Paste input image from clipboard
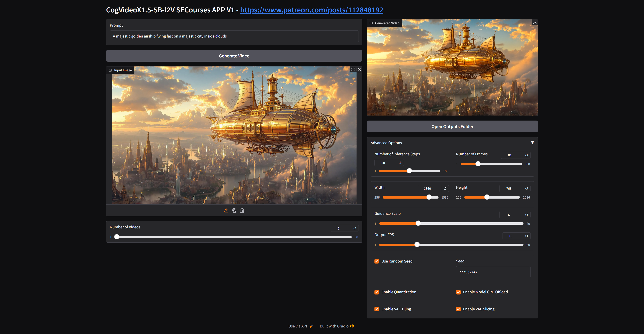This screenshot has height=334, width=644. pyautogui.click(x=242, y=210)
